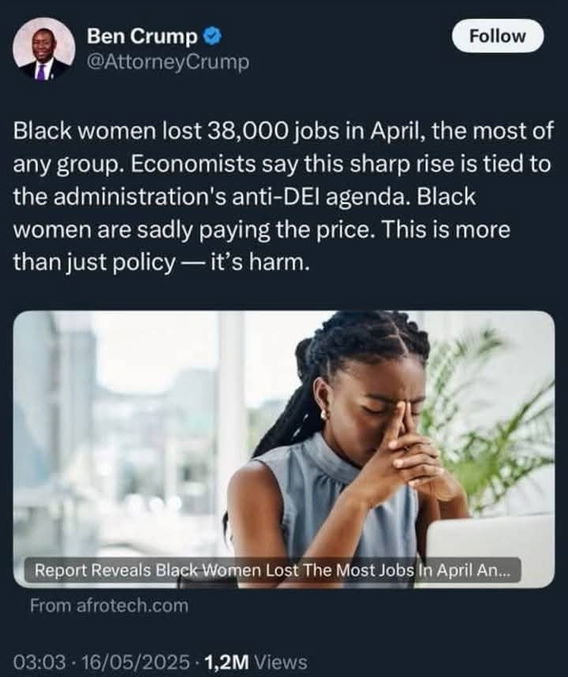Click the @AttorneyCrump handle
The height and width of the screenshot is (677, 568).
[168, 62]
